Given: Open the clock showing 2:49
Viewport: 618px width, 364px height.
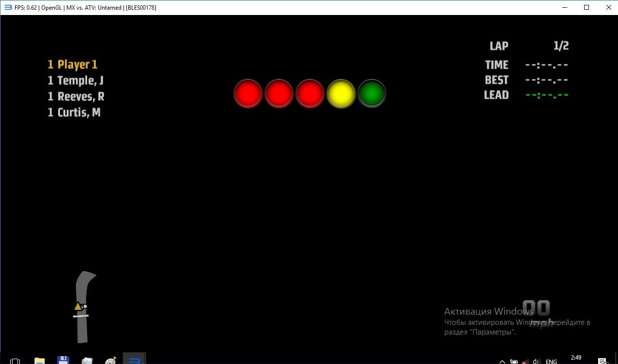Looking at the screenshot, I should pyautogui.click(x=576, y=358).
